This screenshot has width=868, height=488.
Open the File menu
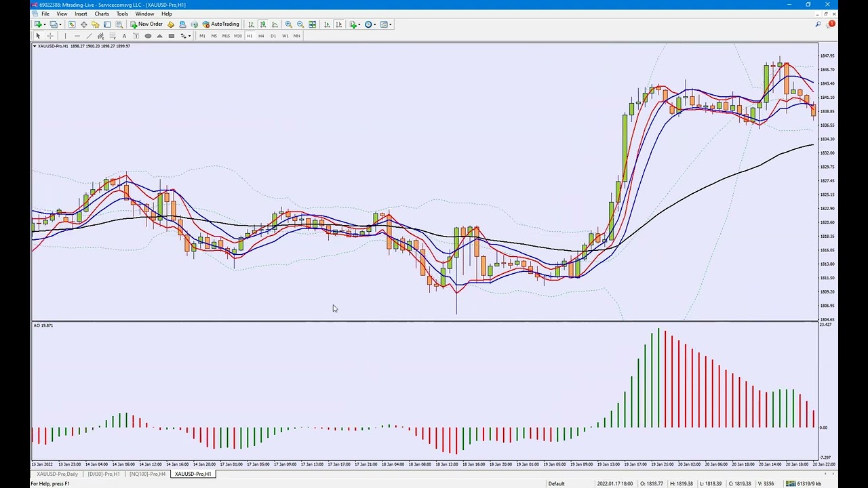[45, 14]
